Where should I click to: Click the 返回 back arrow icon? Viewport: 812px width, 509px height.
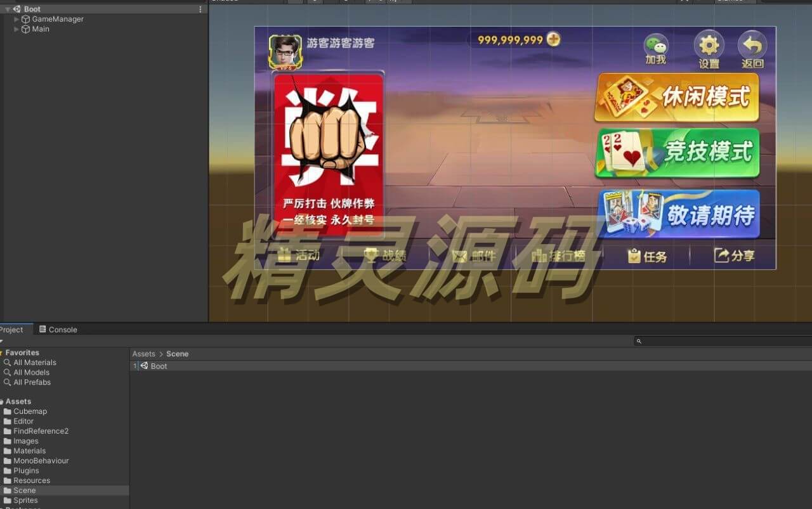[x=752, y=49]
